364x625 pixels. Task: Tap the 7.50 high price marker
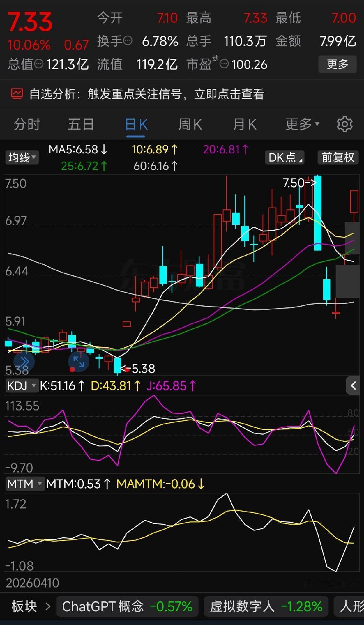[300, 183]
